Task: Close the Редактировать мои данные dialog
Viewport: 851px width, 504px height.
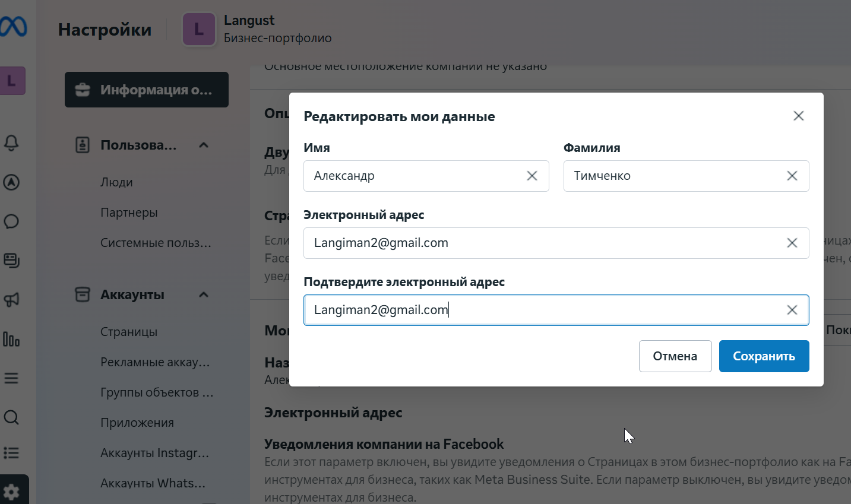Action: point(799,116)
